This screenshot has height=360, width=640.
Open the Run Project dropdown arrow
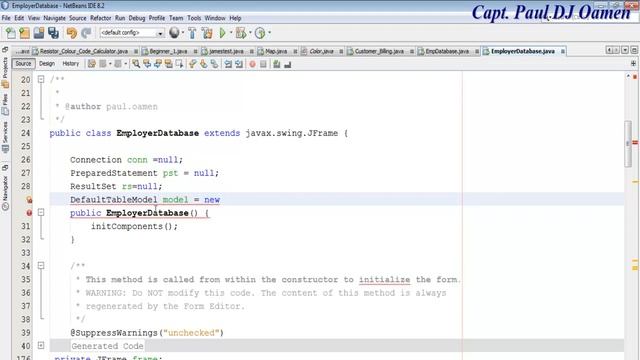[x=231, y=33]
